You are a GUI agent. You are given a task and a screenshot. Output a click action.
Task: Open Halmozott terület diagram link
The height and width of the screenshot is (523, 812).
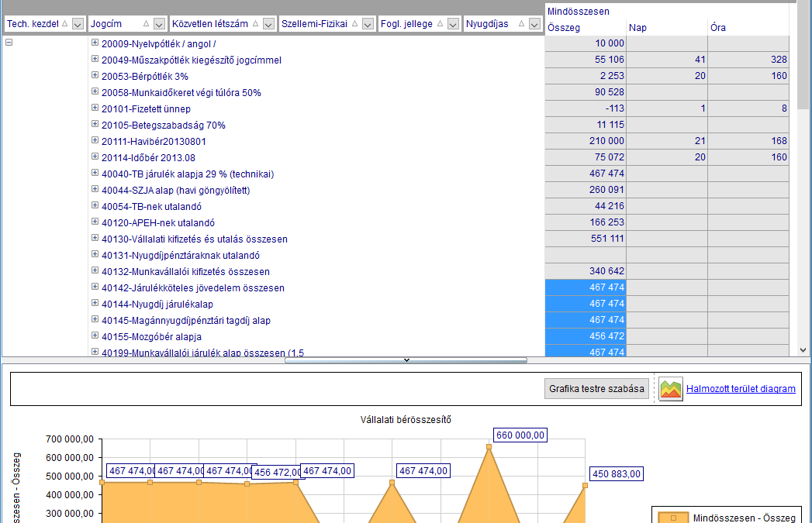741,388
